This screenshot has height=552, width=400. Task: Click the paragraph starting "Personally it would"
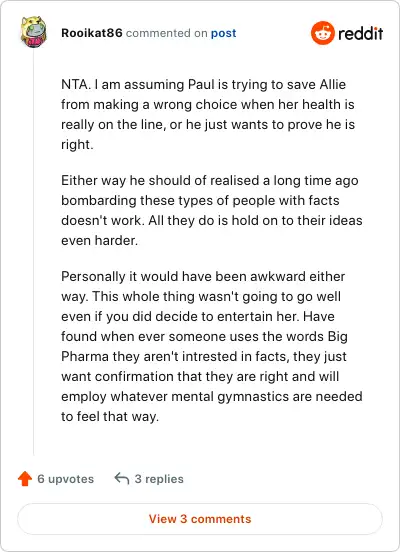(212, 346)
